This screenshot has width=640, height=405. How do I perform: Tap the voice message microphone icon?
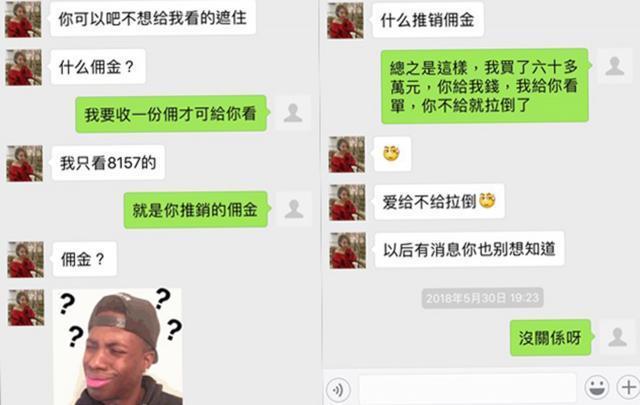[338, 389]
